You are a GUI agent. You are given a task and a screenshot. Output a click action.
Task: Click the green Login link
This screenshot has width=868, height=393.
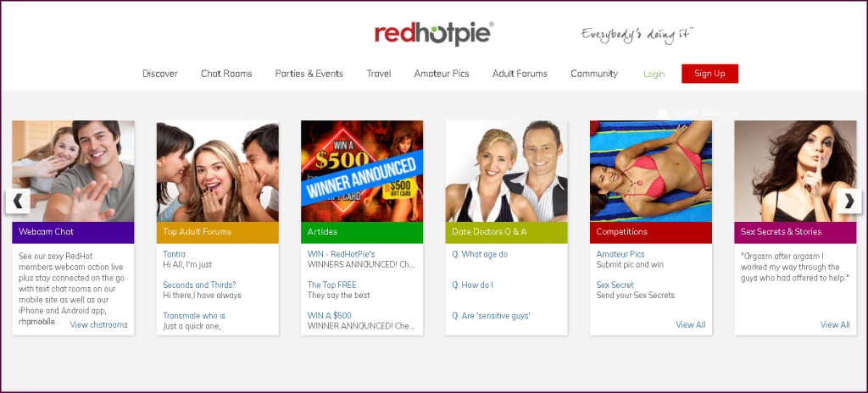654,75
